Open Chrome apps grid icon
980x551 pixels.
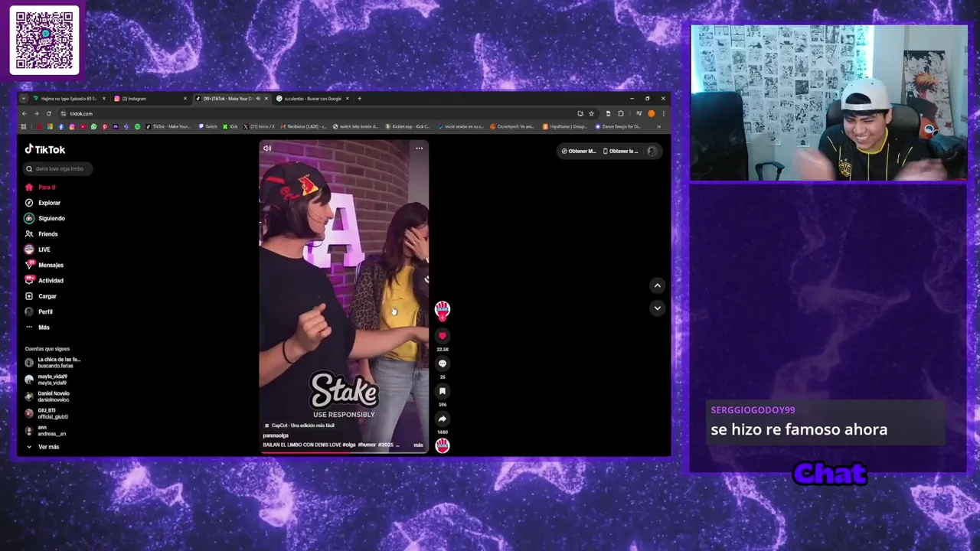click(24, 126)
